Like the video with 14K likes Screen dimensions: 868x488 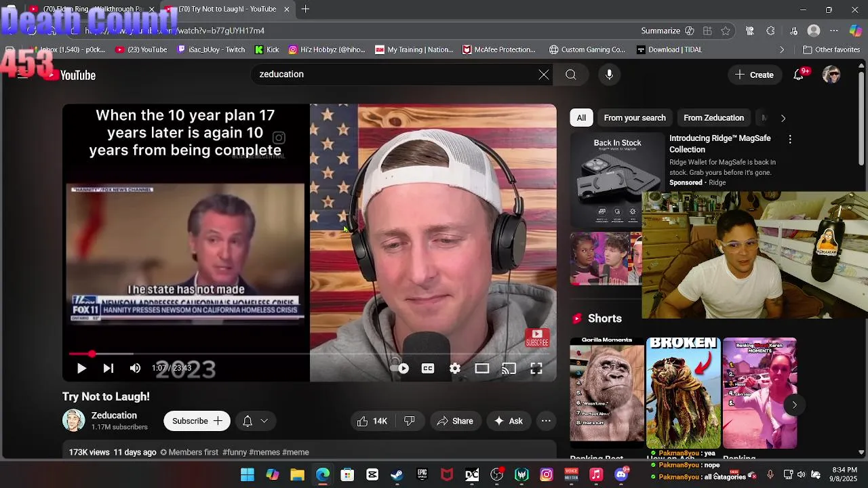(372, 421)
